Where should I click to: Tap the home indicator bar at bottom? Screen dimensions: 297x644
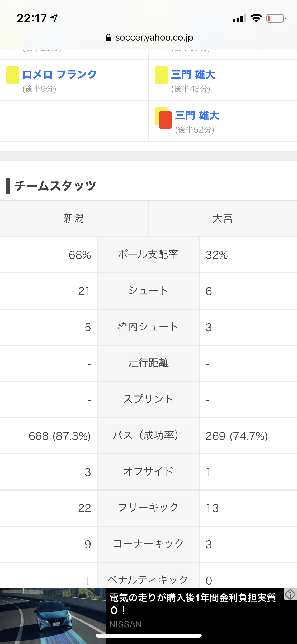149,636
